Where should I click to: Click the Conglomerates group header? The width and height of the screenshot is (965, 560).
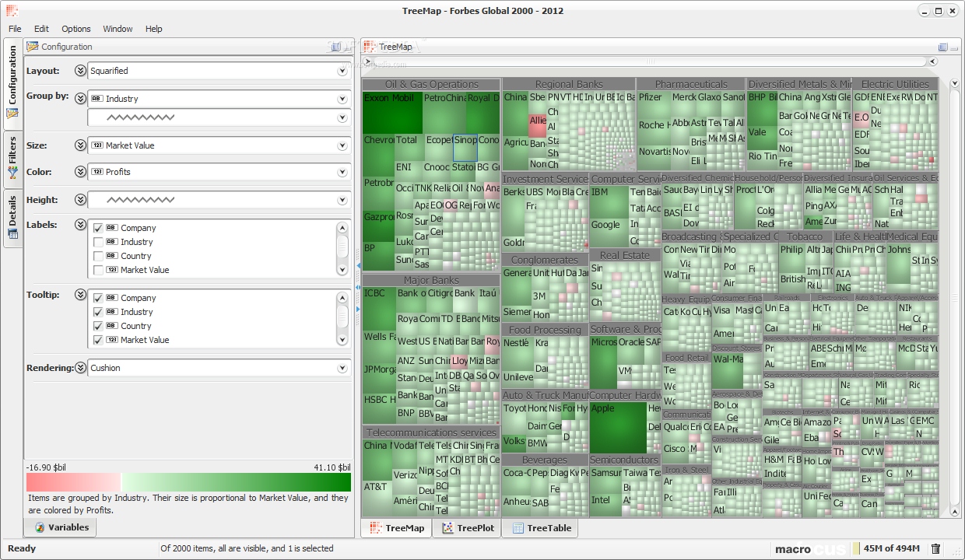[x=545, y=260]
